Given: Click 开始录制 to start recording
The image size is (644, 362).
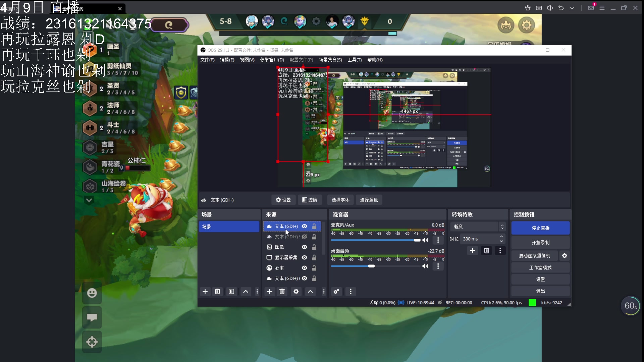Looking at the screenshot, I should (540, 242).
